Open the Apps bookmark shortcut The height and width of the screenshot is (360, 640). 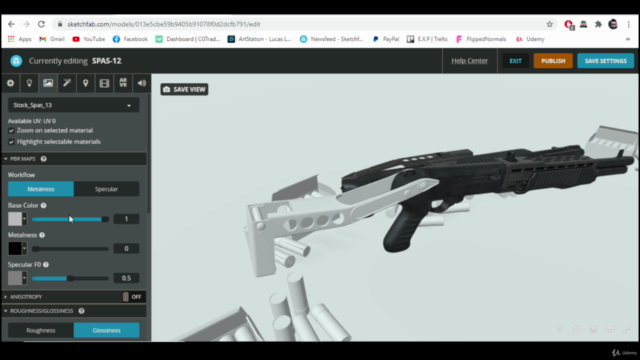[20, 39]
